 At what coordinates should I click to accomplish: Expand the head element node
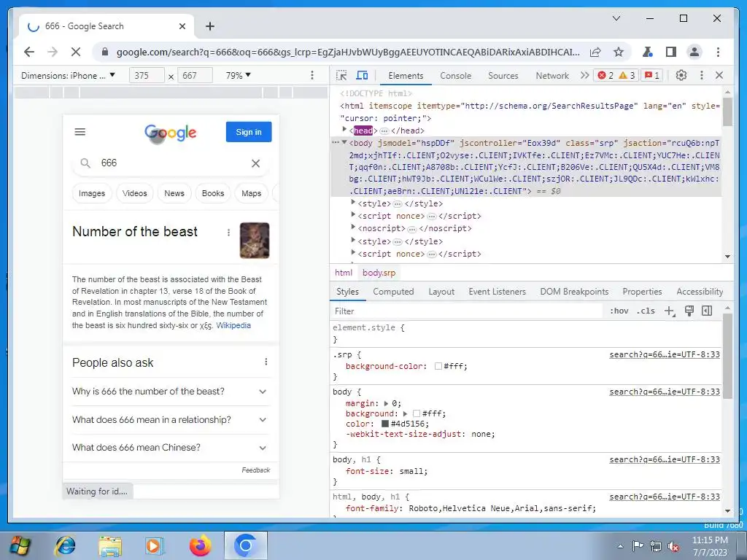[344, 130]
